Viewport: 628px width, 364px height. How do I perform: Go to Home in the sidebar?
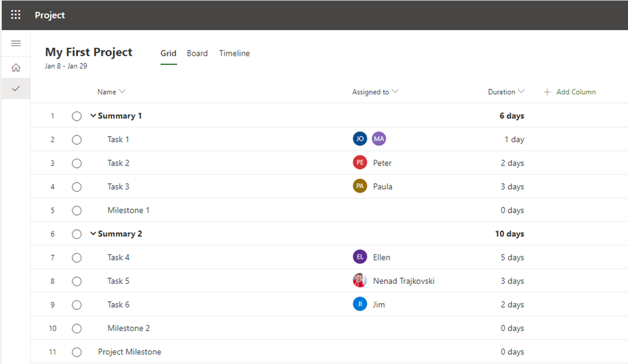(16, 67)
